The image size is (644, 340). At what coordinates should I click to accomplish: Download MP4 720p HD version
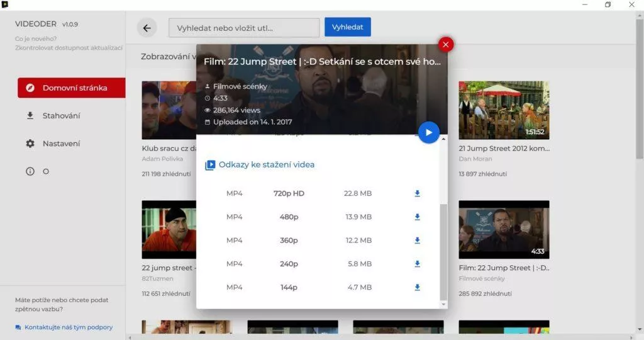[x=418, y=193]
